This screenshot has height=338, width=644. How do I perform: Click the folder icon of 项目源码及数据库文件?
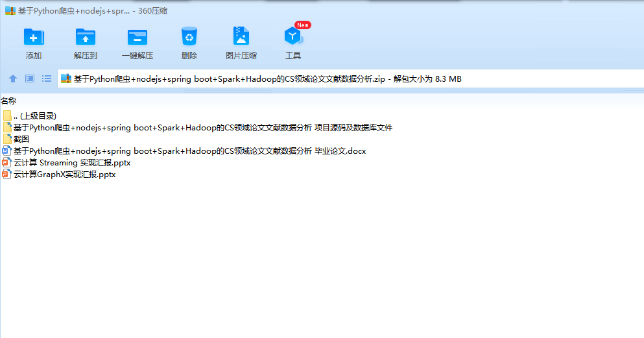pos(7,128)
